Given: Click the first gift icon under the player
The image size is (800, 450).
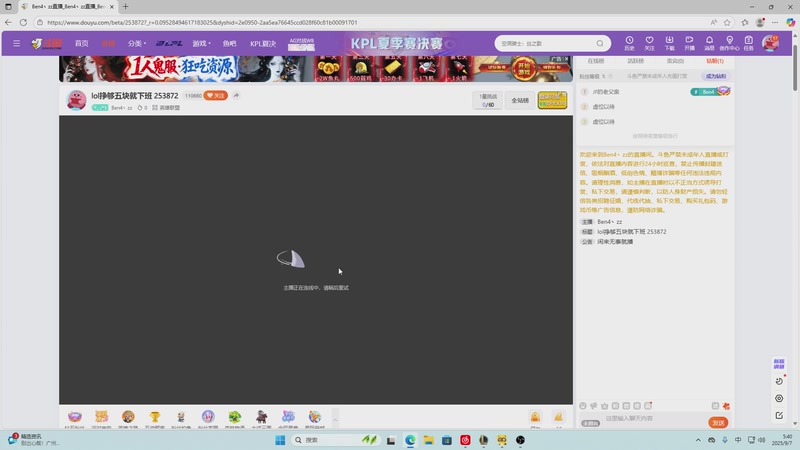Looking at the screenshot, I should (74, 418).
